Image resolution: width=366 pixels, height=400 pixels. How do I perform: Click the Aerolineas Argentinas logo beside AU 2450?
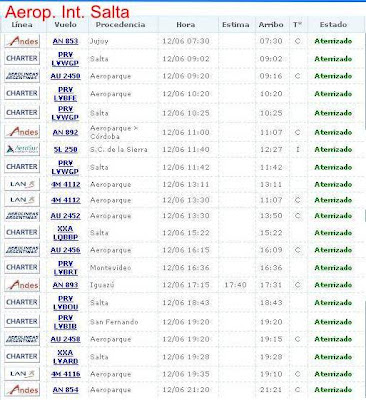click(x=22, y=76)
